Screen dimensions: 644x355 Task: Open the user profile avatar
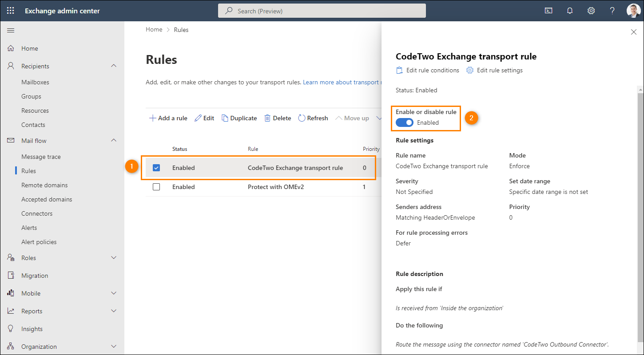[633, 11]
